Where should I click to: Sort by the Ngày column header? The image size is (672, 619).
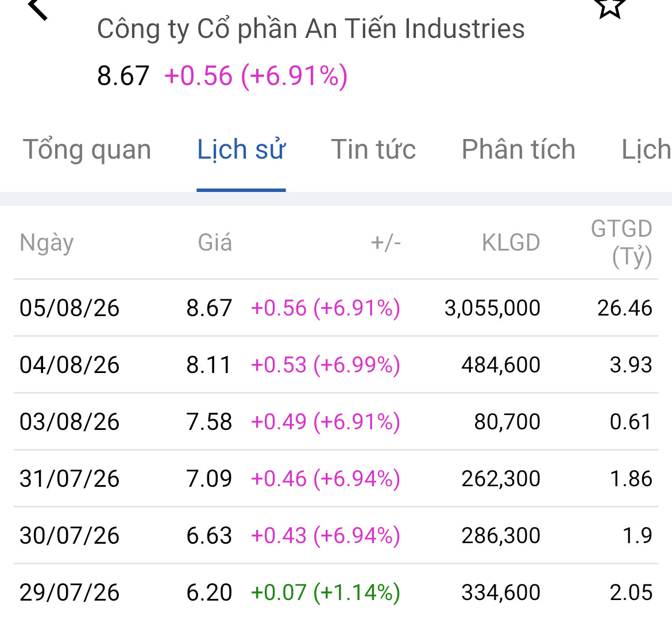47,243
